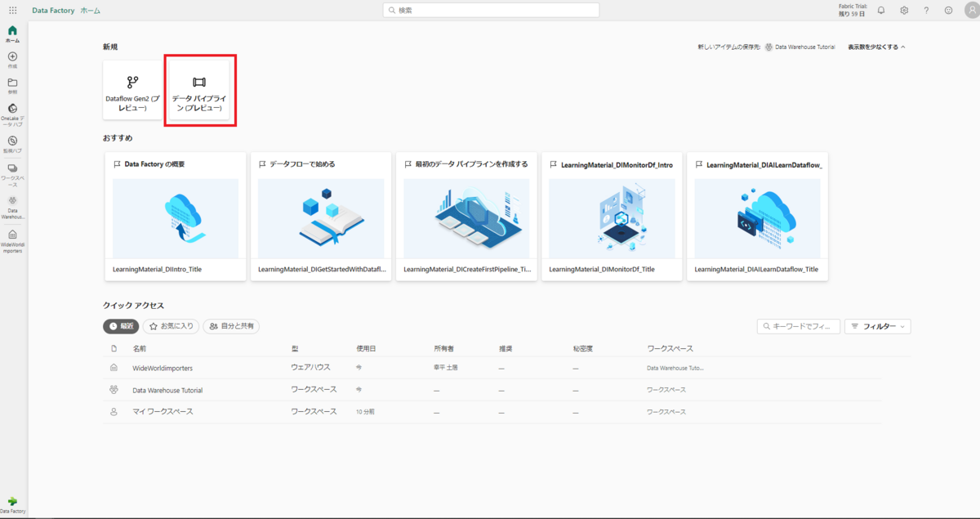Open WideWorldImporters in the list
The image size is (980, 519).
point(163,368)
